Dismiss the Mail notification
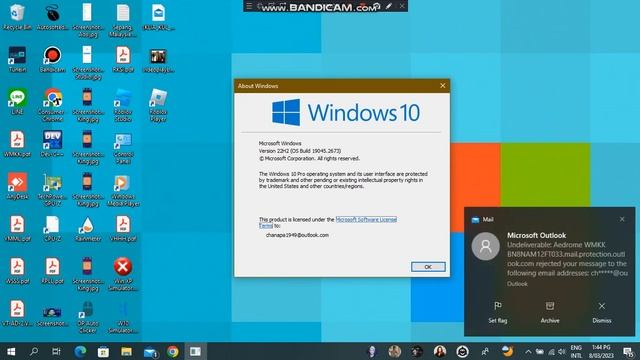 602,313
